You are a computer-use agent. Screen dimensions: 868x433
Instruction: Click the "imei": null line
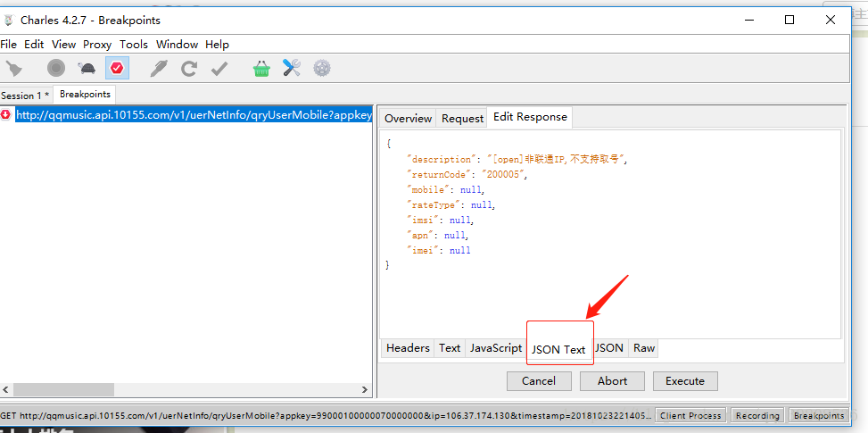point(438,250)
